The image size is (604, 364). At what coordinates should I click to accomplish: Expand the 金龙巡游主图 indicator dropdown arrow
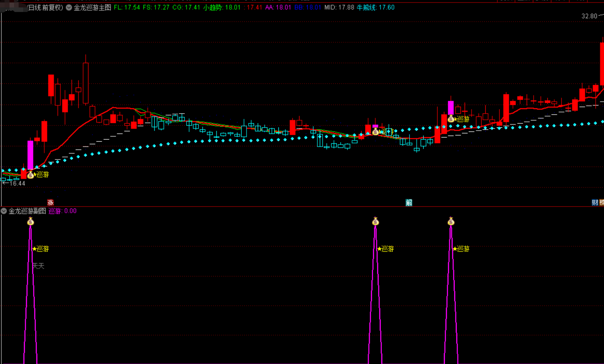pos(69,7)
